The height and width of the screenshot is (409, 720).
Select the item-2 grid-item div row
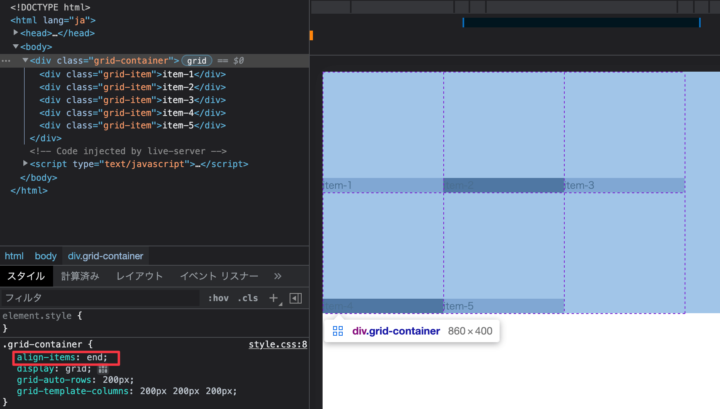point(132,87)
